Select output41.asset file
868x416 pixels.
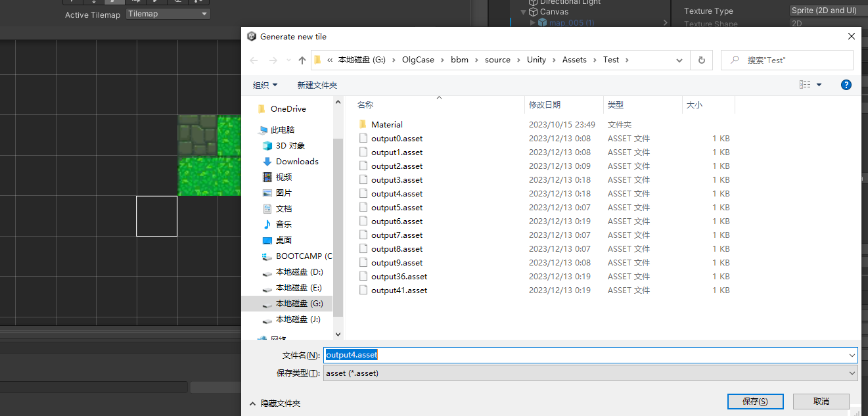pyautogui.click(x=399, y=290)
